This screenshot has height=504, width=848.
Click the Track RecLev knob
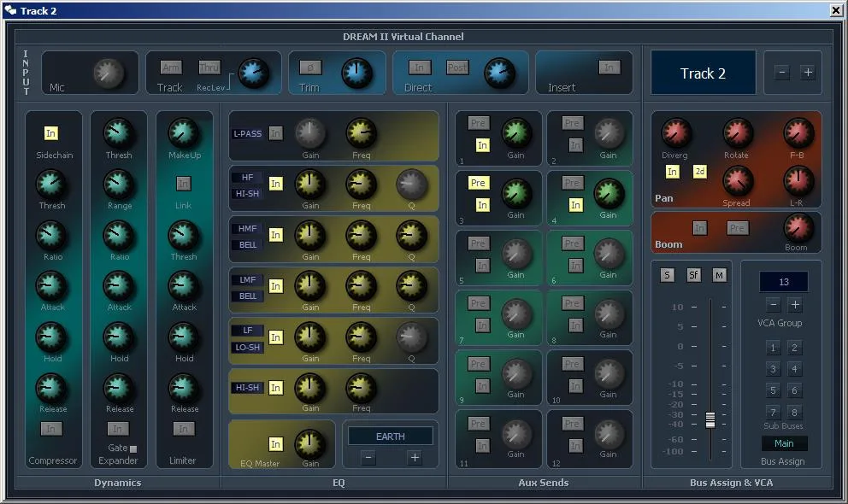pyautogui.click(x=254, y=73)
